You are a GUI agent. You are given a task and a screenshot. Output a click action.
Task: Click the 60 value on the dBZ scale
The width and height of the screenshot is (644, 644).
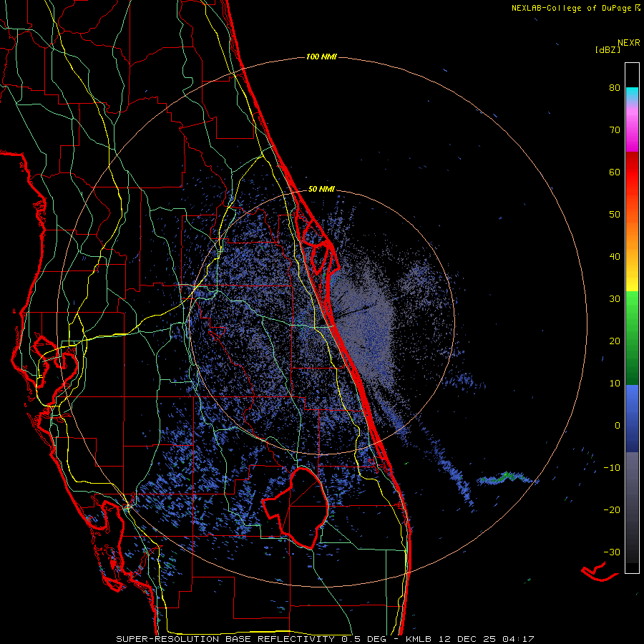(615, 172)
